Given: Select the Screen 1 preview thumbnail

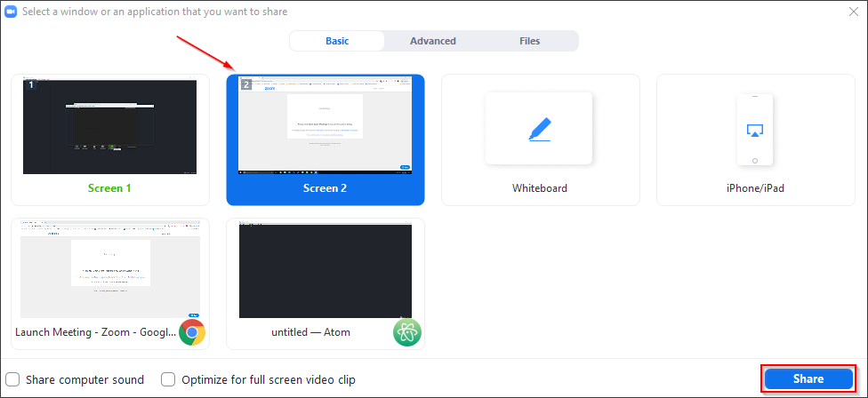Looking at the screenshot, I should (109, 127).
